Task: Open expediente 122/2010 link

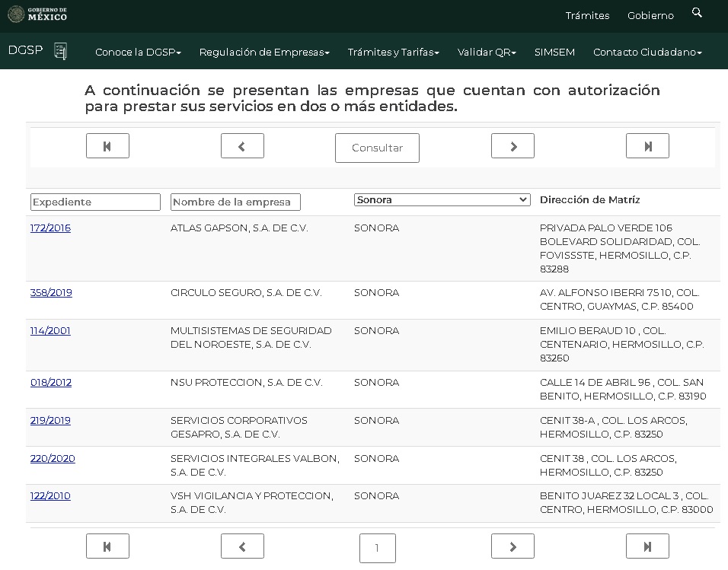Action: (50, 495)
